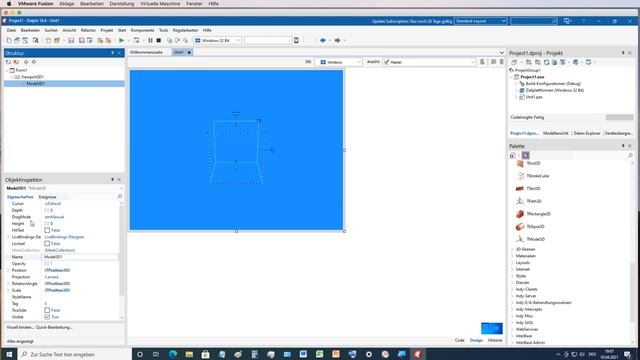
Task: Click the Windows taskbar search box
Action: 76,354
